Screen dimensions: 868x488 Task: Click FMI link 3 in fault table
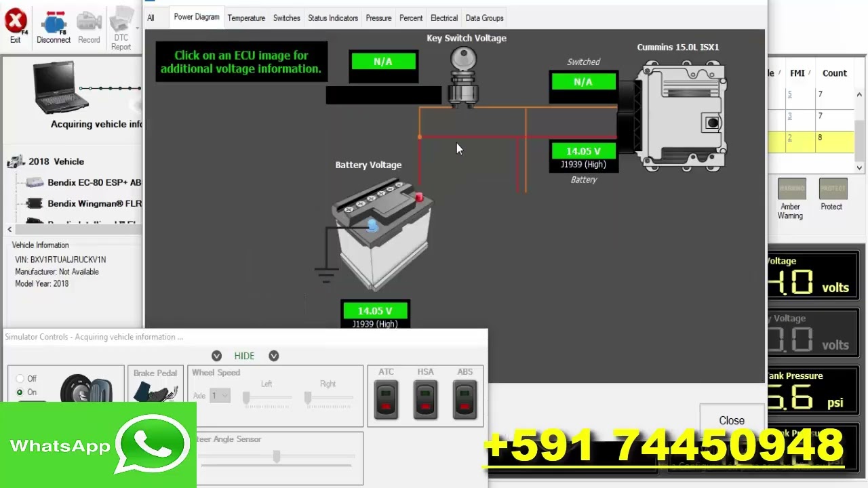789,116
